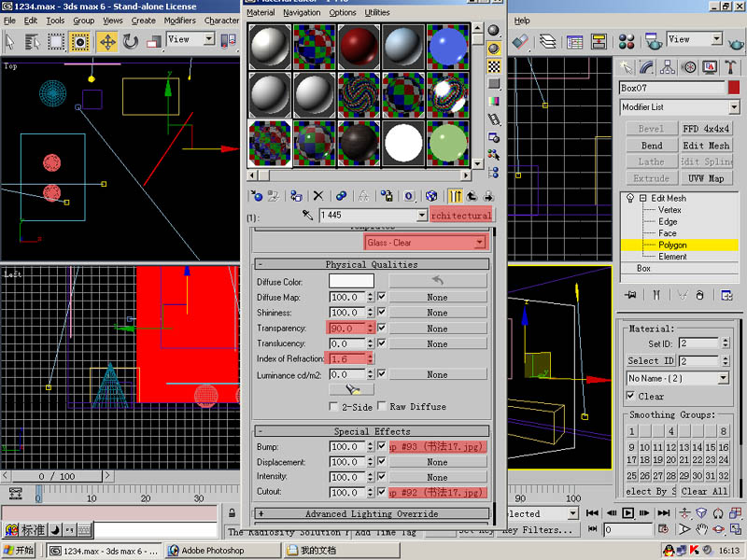Open the File menu
This screenshot has width=747, height=560.
point(9,21)
